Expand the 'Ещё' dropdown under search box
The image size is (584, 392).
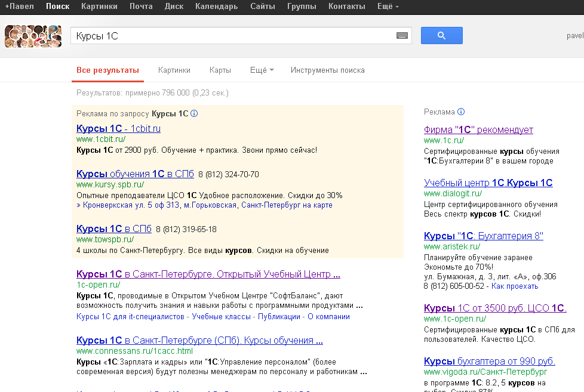point(262,70)
